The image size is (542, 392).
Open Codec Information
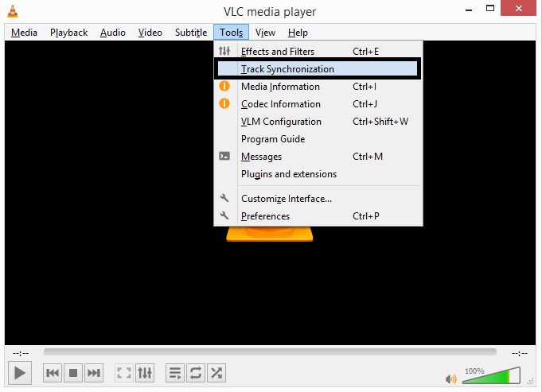[318, 104]
